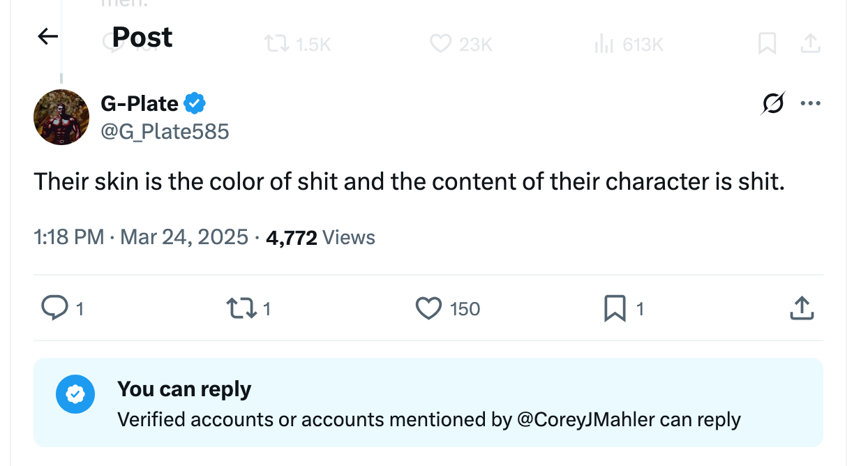The image size is (868, 466).
Task: Click the 4,772 Views link
Action: [321, 237]
